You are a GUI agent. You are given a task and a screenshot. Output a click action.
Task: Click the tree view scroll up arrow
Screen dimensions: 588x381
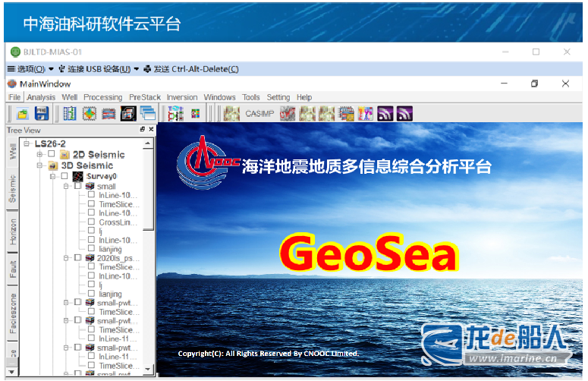click(148, 143)
